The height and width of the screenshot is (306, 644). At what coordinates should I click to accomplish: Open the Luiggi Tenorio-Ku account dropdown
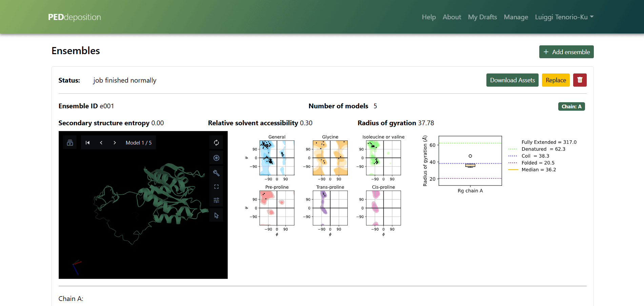[x=561, y=17]
